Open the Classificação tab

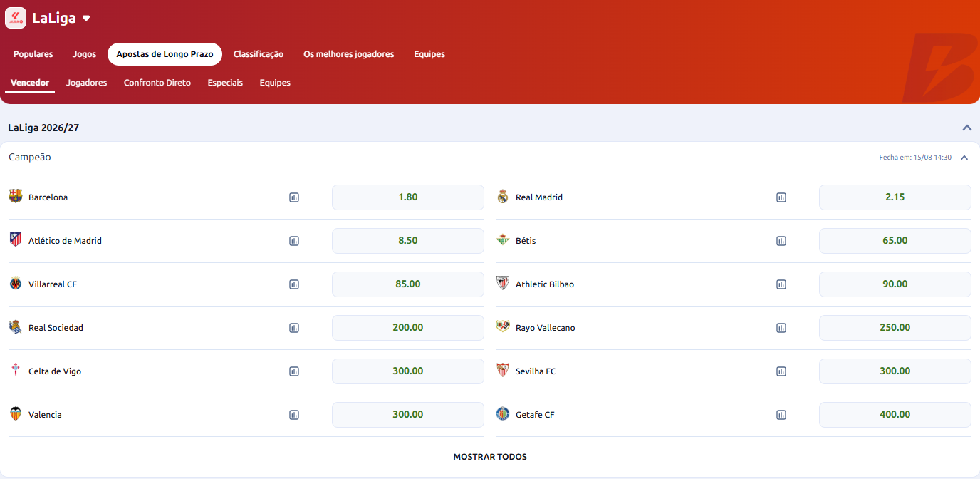tap(259, 54)
